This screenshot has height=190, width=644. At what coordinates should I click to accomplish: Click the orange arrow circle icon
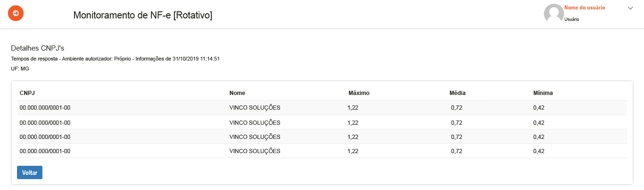point(16,13)
